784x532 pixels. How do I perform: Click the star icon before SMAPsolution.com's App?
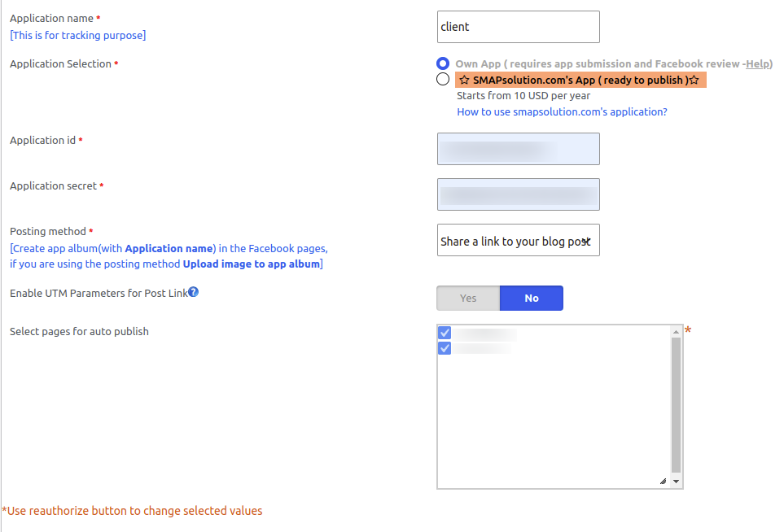click(x=465, y=80)
